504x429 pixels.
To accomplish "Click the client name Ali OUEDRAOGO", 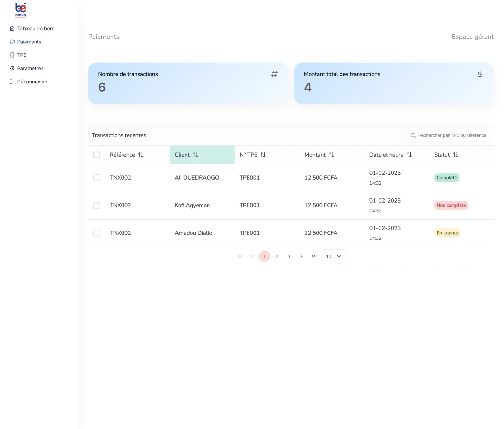I will 197,178.
